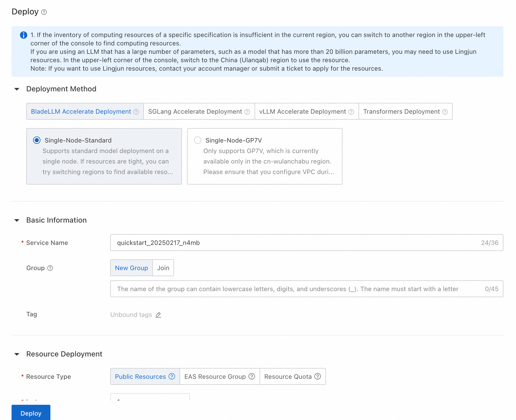Screen dimensions: 516x420
Task: Click the 24/36 character counter
Action: (490, 243)
